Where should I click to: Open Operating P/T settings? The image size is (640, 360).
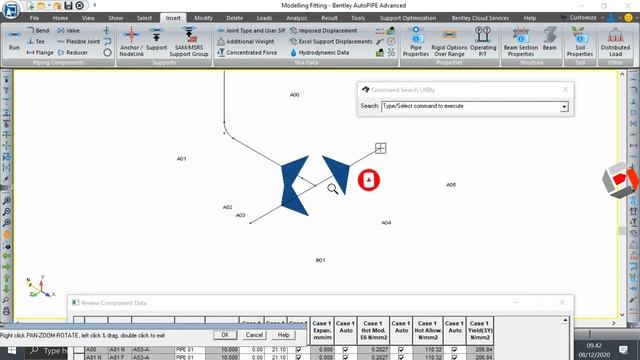(483, 42)
